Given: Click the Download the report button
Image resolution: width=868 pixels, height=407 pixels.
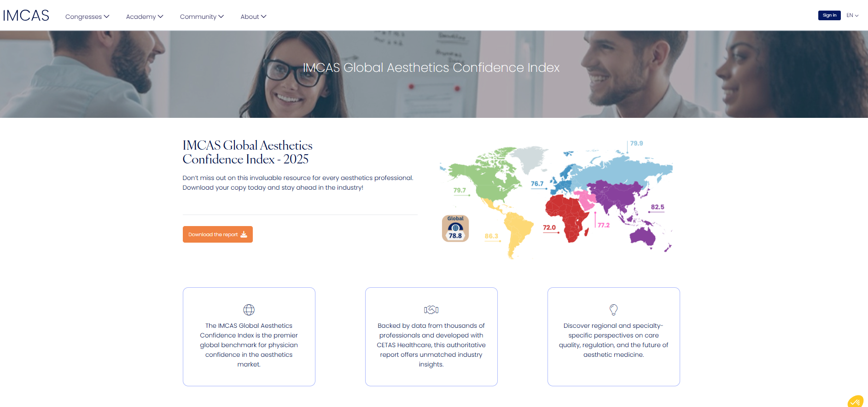Looking at the screenshot, I should pyautogui.click(x=218, y=234).
